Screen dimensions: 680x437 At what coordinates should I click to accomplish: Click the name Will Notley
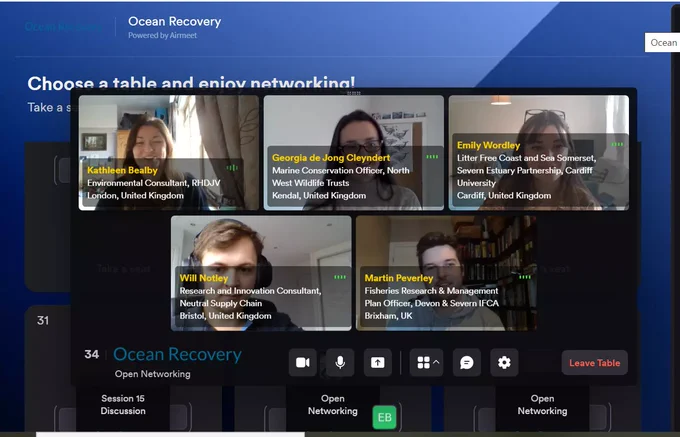204,278
